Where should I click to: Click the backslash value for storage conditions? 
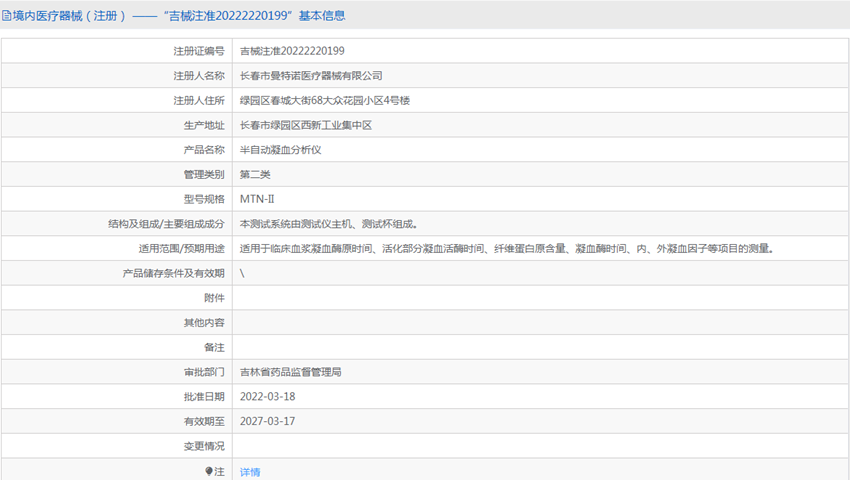[x=242, y=273]
